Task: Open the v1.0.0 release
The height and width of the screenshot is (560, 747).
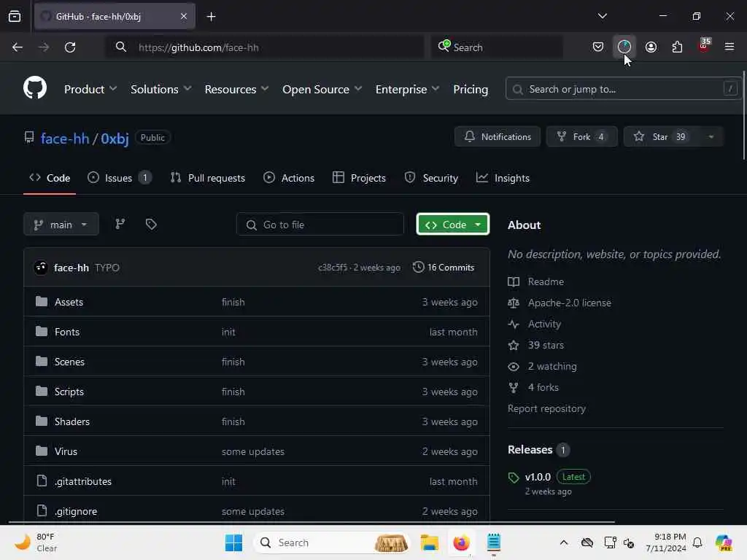Action: [x=538, y=477]
